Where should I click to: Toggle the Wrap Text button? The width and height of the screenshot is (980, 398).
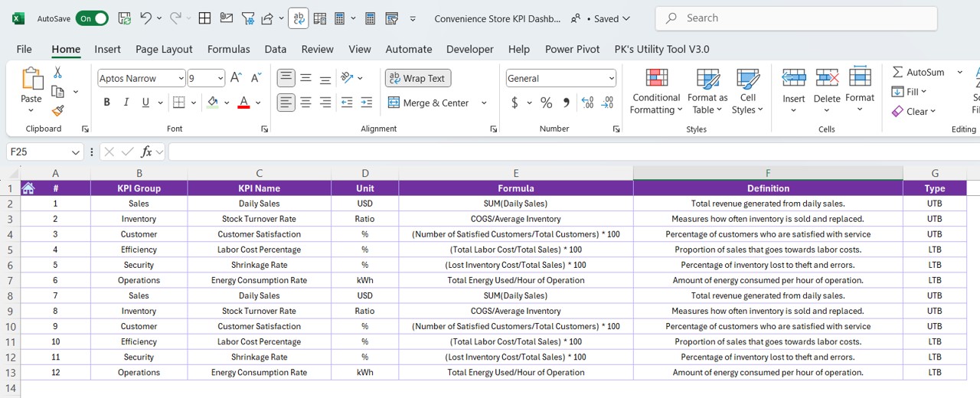[417, 78]
